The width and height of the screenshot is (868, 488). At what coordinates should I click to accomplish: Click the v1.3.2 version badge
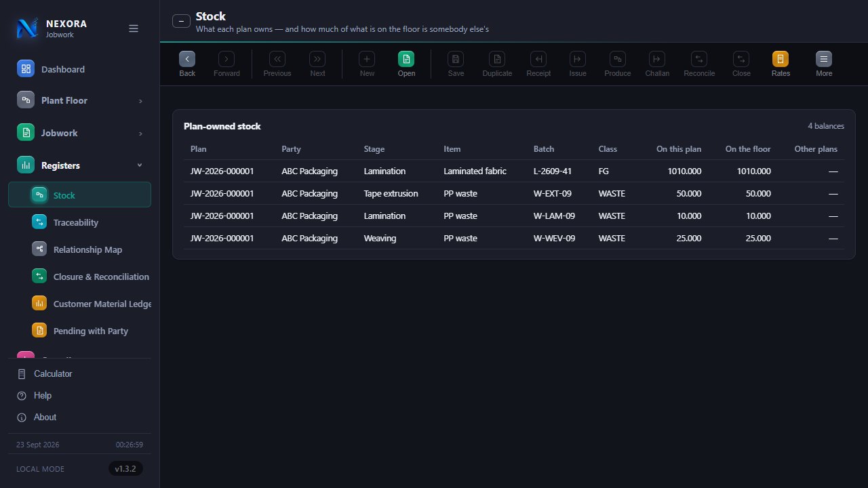tap(125, 469)
